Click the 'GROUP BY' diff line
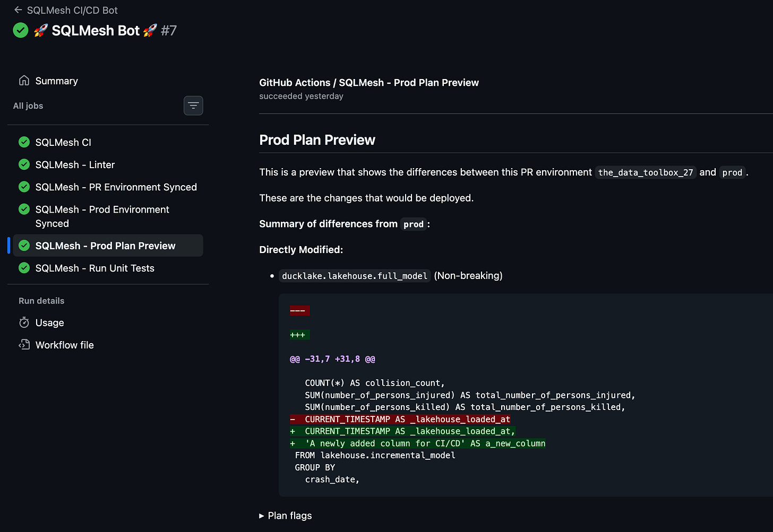773x532 pixels. coord(315,467)
